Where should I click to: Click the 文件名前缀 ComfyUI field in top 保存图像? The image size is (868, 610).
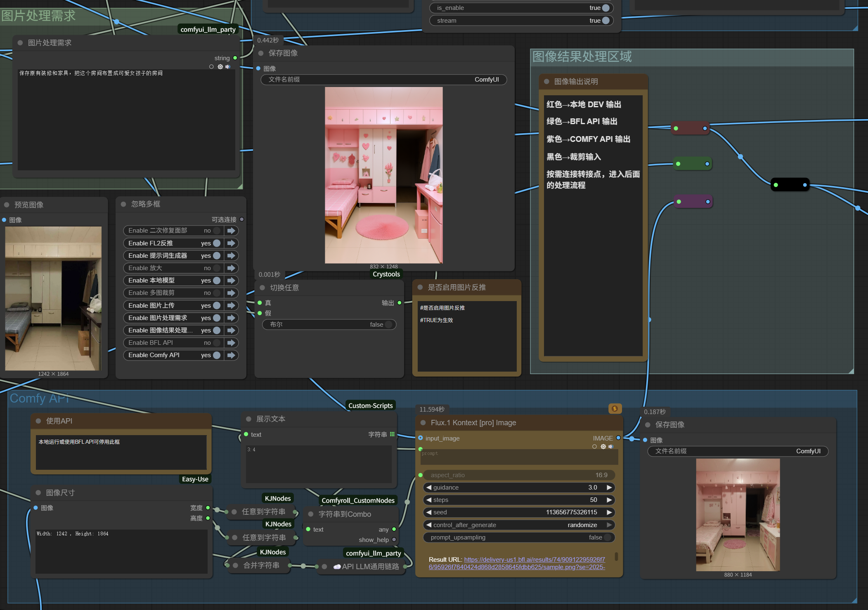383,80
